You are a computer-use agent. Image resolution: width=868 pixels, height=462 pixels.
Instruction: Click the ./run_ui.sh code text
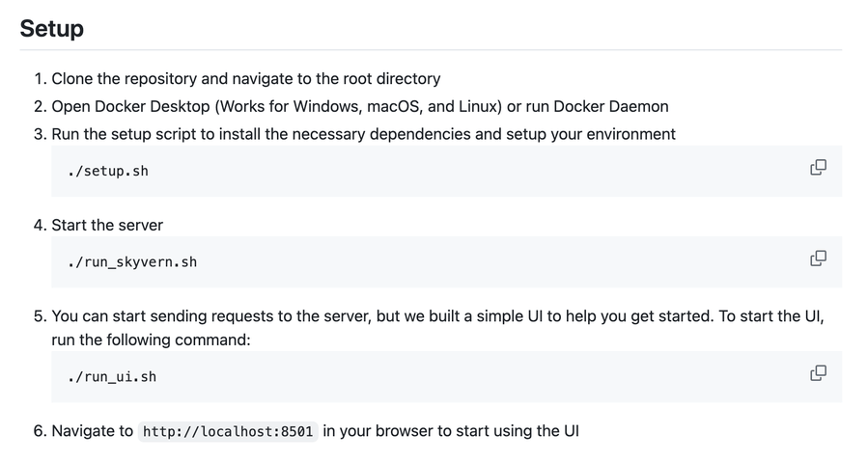(x=111, y=377)
